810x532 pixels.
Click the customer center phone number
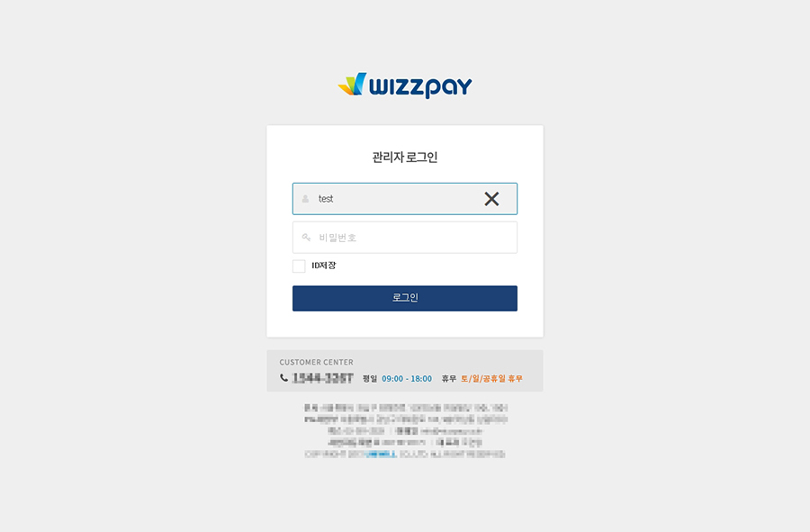(x=323, y=378)
